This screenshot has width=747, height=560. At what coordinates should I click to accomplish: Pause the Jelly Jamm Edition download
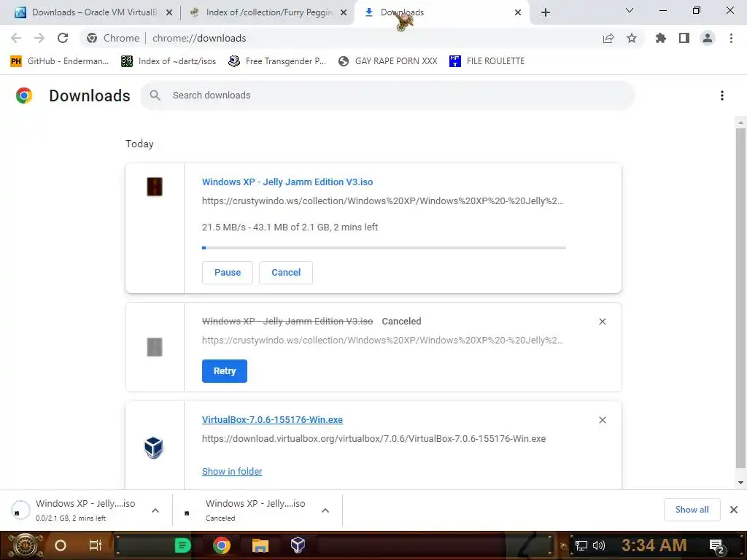click(x=228, y=273)
